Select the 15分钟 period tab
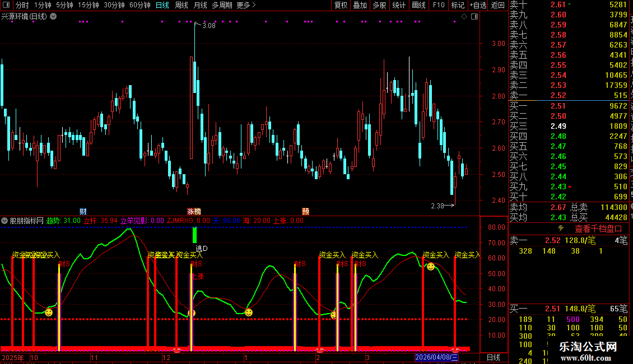The image size is (633, 364). pyautogui.click(x=89, y=5)
